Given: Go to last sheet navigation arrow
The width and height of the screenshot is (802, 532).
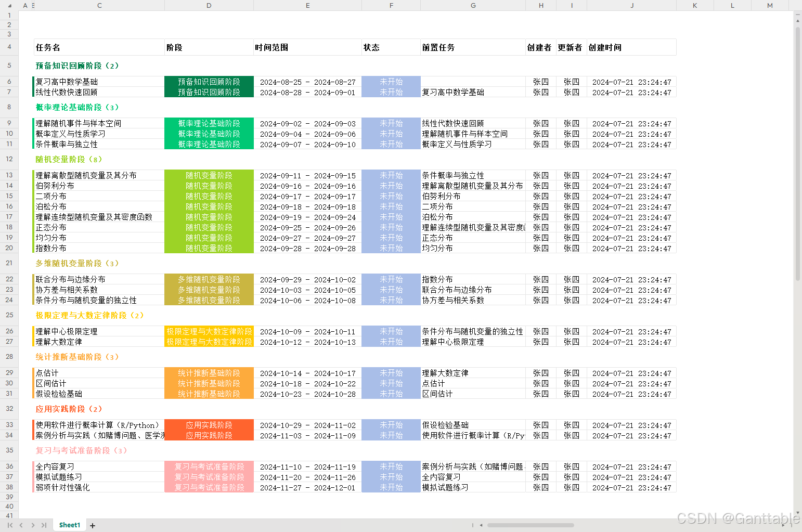Looking at the screenshot, I should [x=44, y=525].
